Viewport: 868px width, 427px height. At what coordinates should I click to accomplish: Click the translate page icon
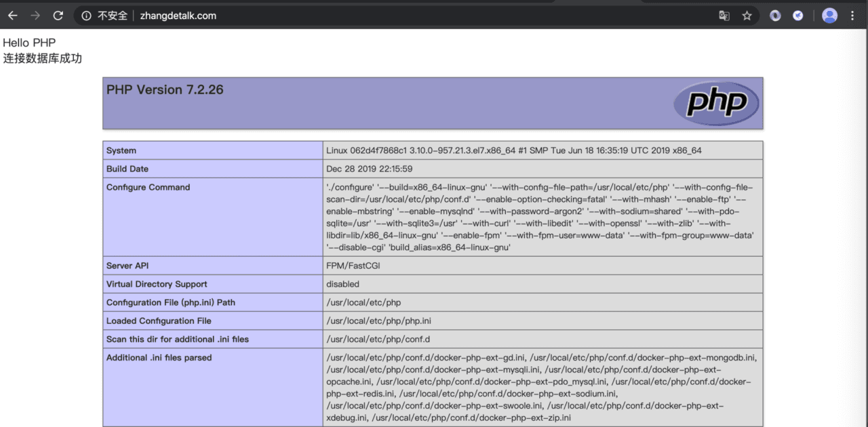click(724, 16)
